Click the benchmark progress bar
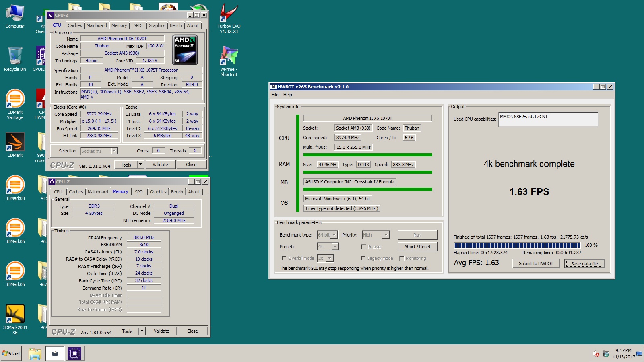The width and height of the screenshot is (644, 362). pos(517,245)
